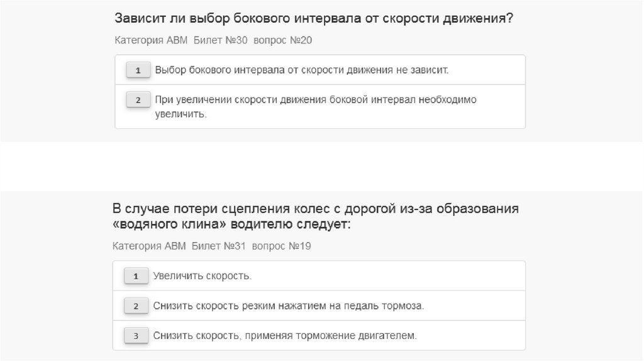The height and width of the screenshot is (361, 644).
Task: Click answer text 'Снизить скорость резким нажатием на педаль тормоза'
Action: tap(288, 306)
